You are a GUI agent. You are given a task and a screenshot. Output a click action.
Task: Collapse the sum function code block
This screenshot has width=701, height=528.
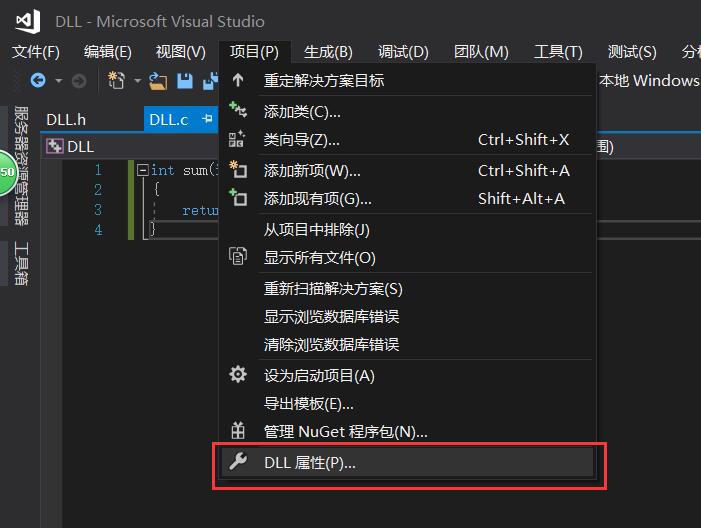(x=143, y=170)
